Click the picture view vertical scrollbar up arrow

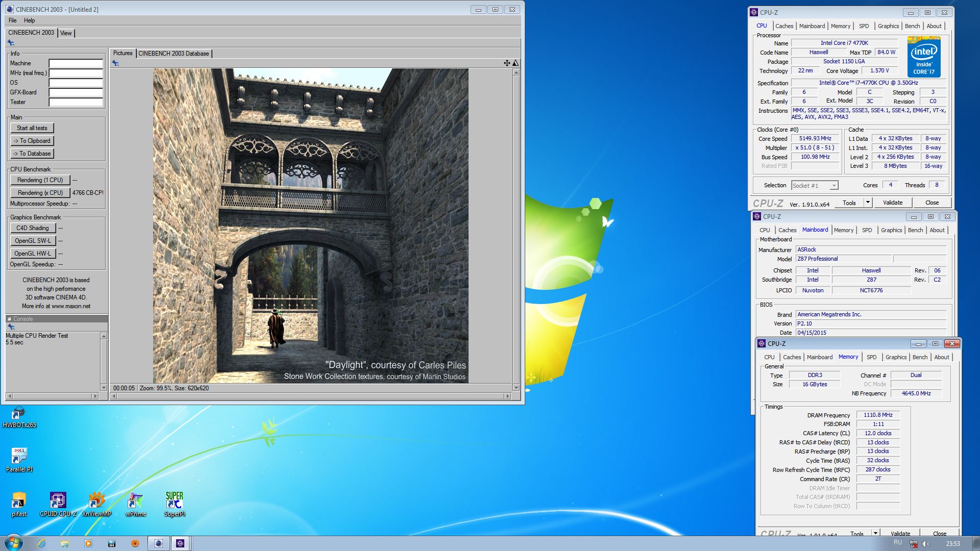coord(516,72)
